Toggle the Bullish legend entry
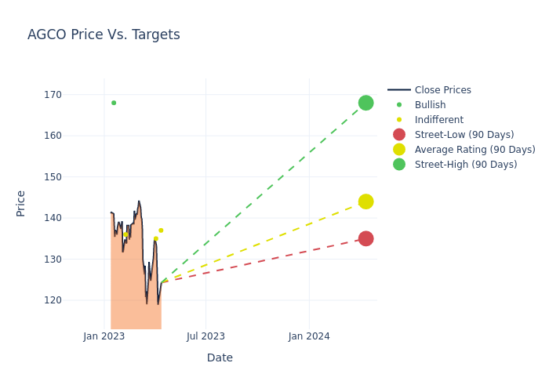The image size is (549, 392). [x=430, y=105]
